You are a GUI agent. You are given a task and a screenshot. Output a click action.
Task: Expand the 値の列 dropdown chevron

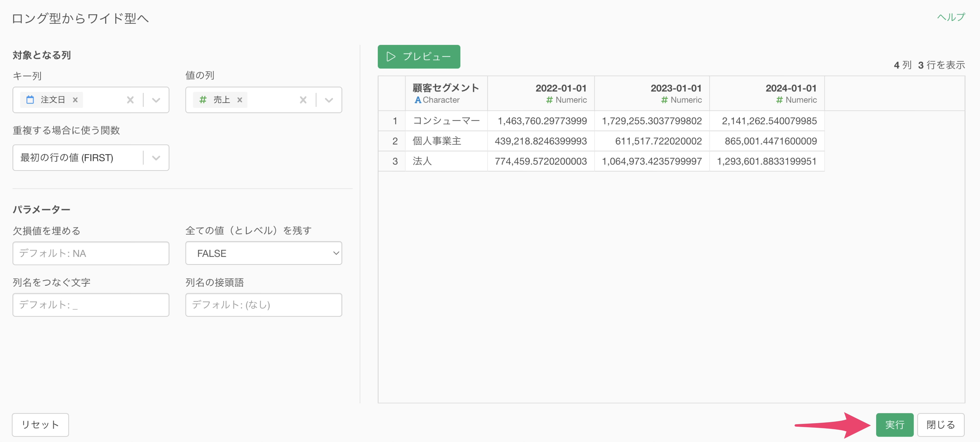[x=329, y=100]
